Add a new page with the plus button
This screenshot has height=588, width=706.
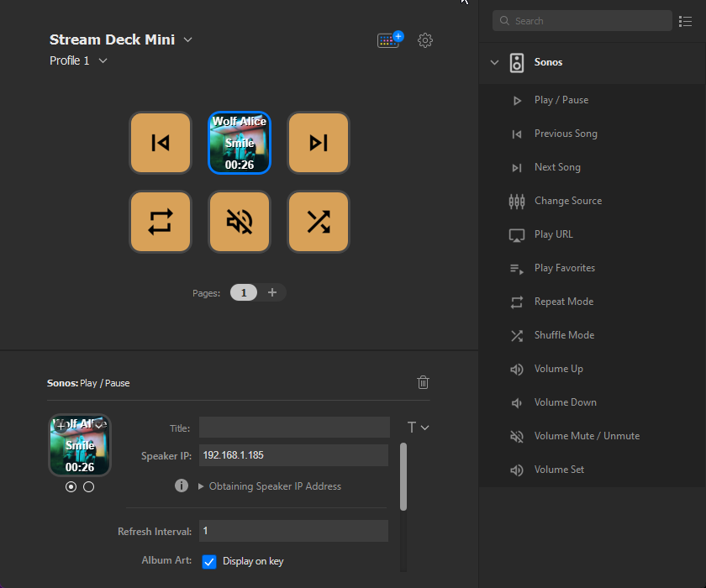tap(272, 292)
